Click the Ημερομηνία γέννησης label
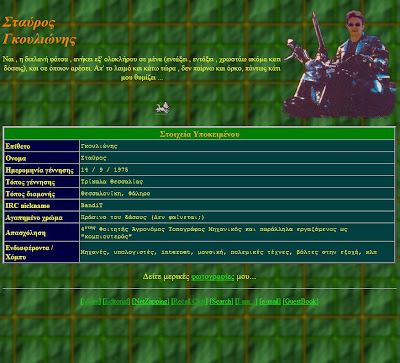400x363 pixels. pos(39,170)
